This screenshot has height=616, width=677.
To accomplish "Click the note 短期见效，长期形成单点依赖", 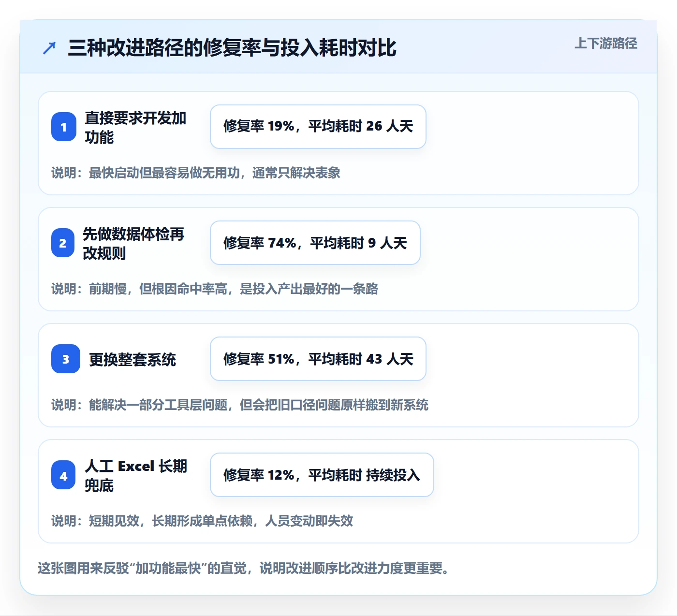I will 202,521.
